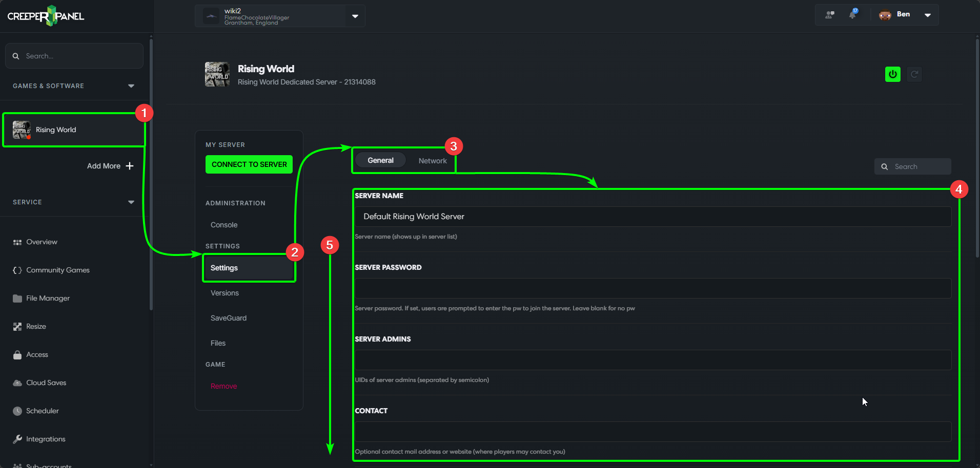Click the Scheduler clock icon
Viewport: 980px width, 468px height.
click(x=17, y=411)
